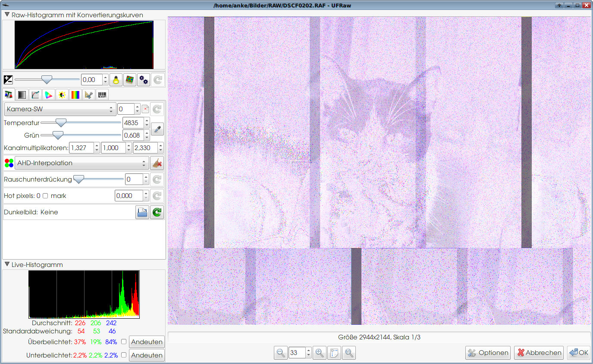Viewport: 593px width, 364px height.
Task: Click Andeuten button for Unterbelichtet
Action: click(x=147, y=355)
